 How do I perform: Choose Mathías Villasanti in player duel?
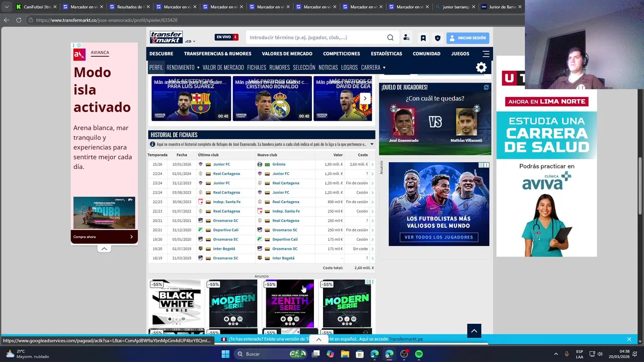click(x=466, y=123)
